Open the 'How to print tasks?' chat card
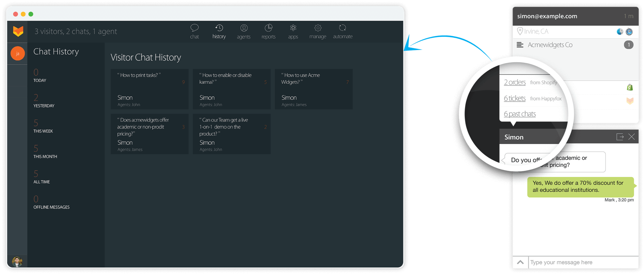 149,89
